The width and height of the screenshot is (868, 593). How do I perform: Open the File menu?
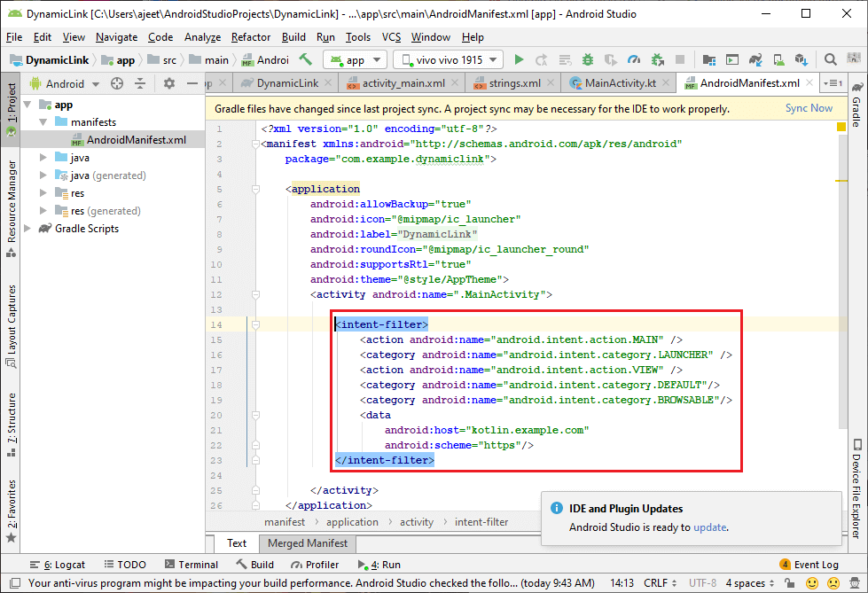(x=14, y=37)
